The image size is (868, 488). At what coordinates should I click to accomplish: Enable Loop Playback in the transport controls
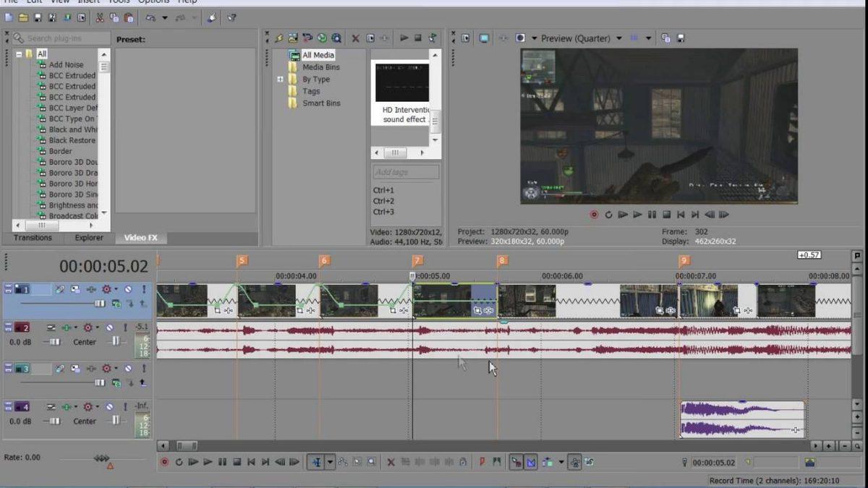click(x=179, y=462)
